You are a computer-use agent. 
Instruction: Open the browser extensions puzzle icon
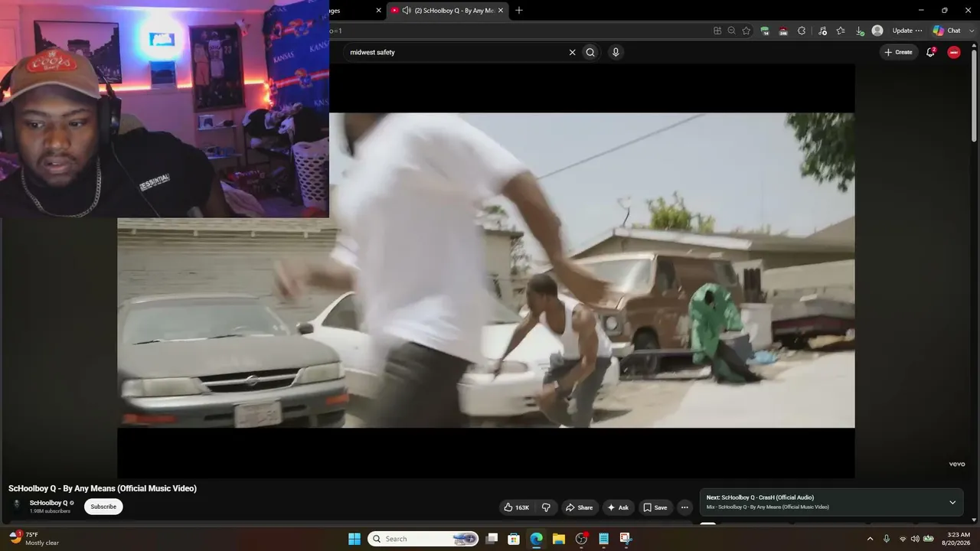pos(802,31)
